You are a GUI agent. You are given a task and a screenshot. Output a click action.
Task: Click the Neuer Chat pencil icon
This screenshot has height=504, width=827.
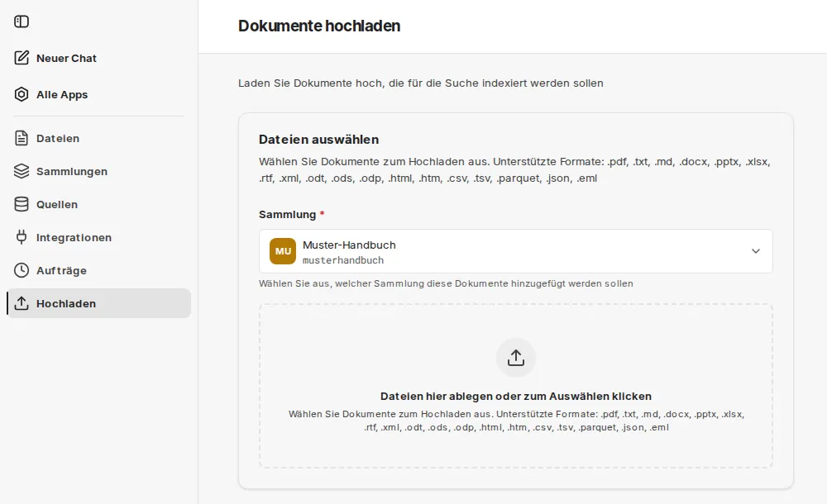tap(22, 58)
